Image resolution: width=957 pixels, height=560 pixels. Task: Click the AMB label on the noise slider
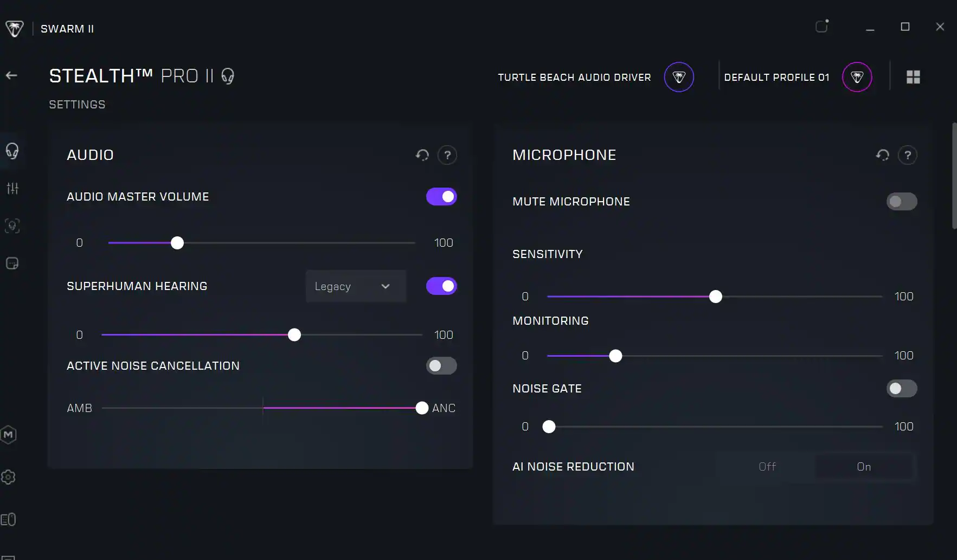pos(79,408)
